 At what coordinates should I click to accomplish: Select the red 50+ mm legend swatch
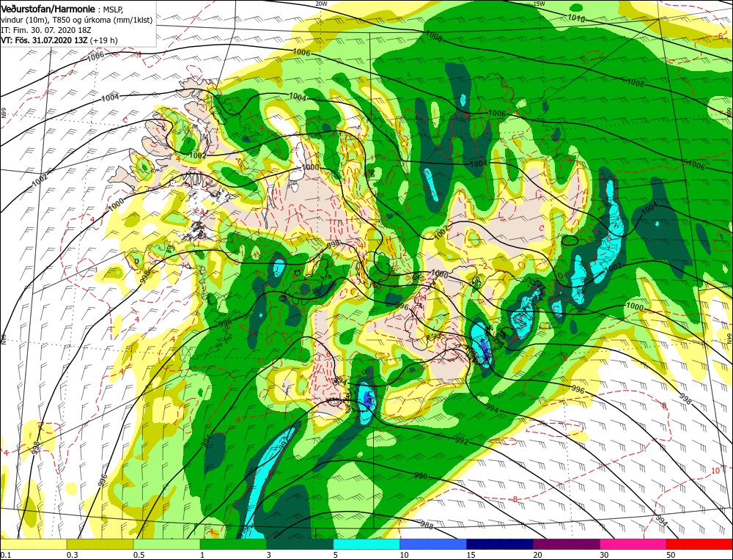tap(699, 544)
